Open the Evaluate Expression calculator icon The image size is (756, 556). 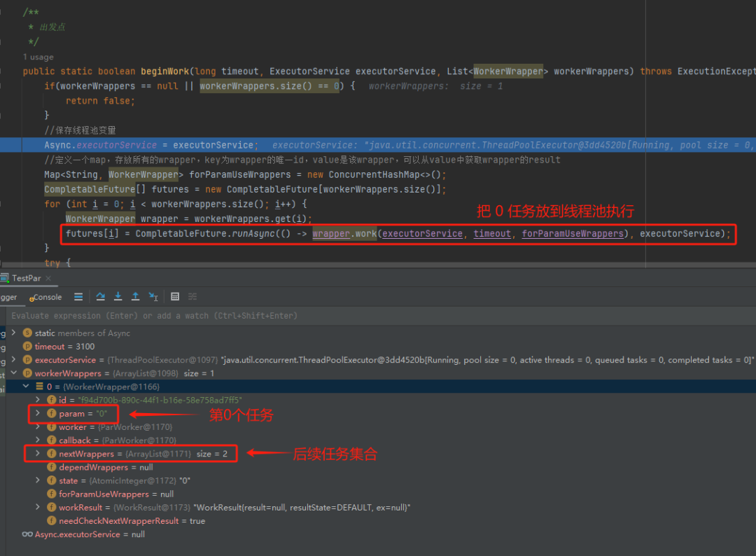(x=175, y=297)
